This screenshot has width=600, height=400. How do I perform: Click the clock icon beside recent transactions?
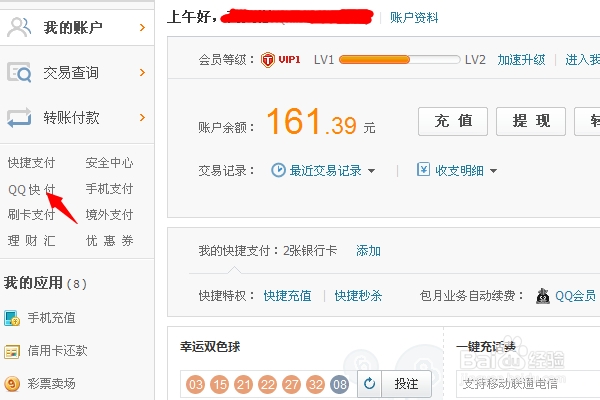pyautogui.click(x=278, y=170)
